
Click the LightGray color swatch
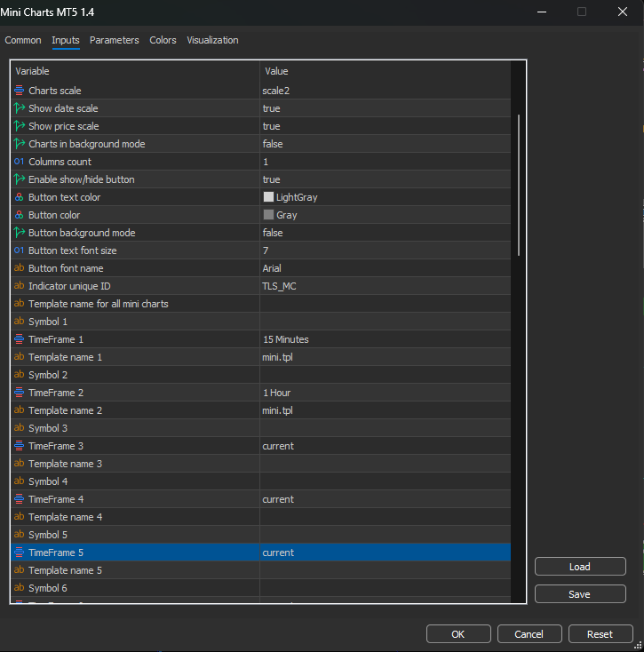tap(268, 197)
